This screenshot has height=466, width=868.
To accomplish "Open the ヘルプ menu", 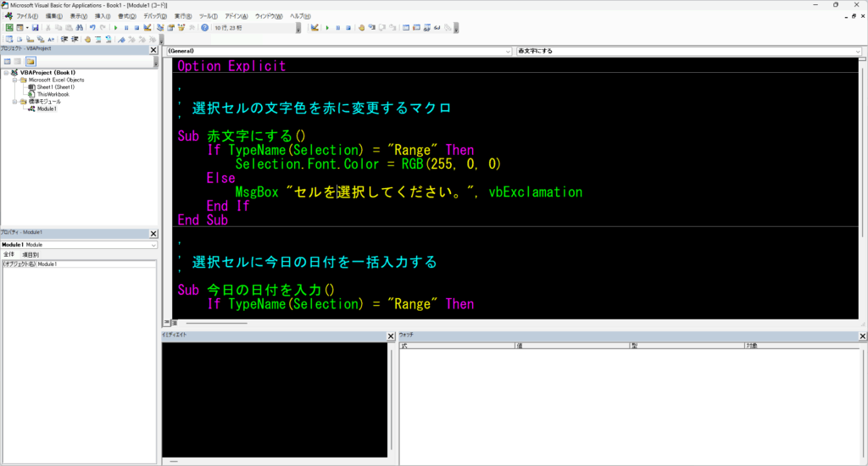I will click(x=300, y=16).
